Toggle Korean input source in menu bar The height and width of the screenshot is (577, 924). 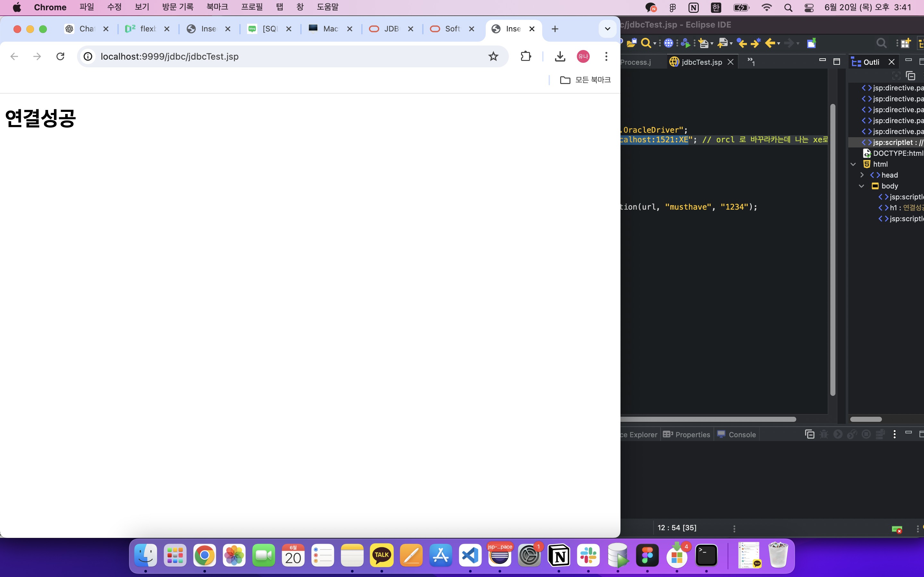716,7
